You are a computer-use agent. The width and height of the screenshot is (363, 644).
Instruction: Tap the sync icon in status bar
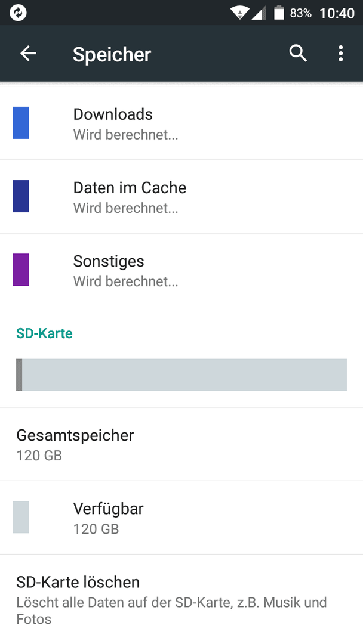coord(18,13)
